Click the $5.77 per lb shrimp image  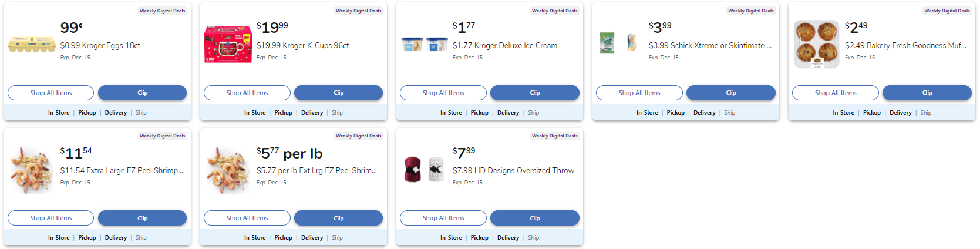[x=228, y=170]
